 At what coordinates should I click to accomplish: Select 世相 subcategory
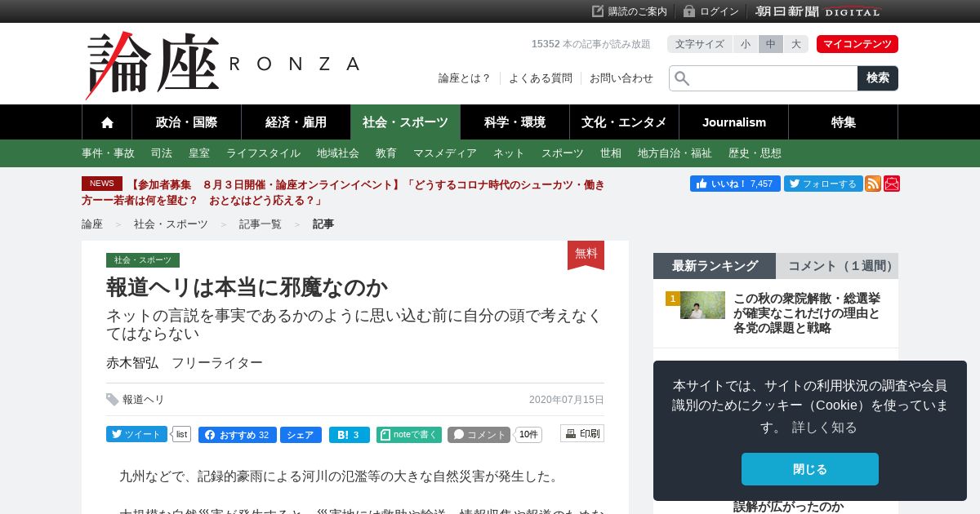[x=611, y=153]
